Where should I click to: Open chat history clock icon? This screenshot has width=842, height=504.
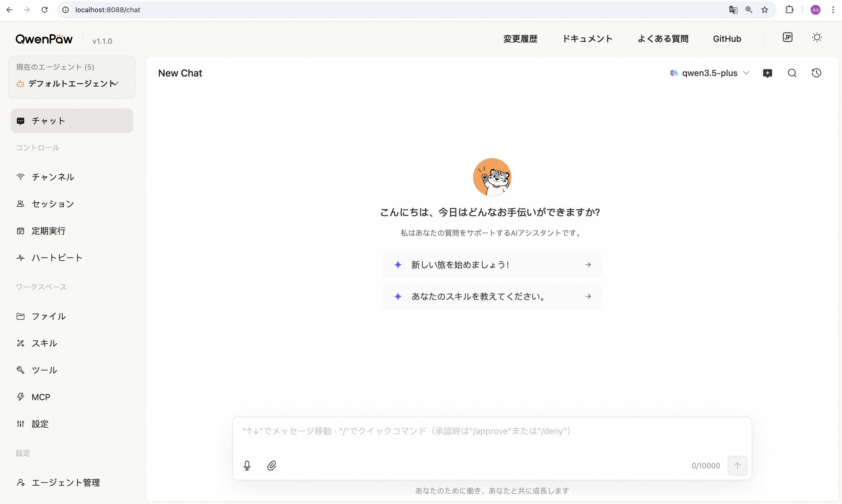[817, 73]
